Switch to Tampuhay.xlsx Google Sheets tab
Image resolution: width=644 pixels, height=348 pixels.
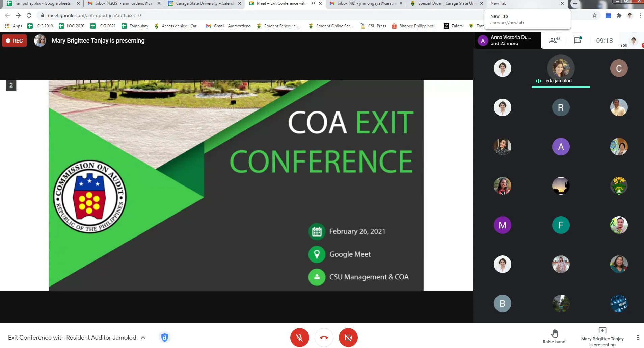(43, 3)
